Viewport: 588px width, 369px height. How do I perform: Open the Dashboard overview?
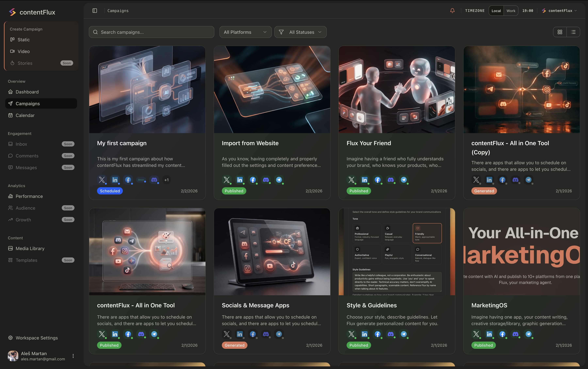coord(27,92)
